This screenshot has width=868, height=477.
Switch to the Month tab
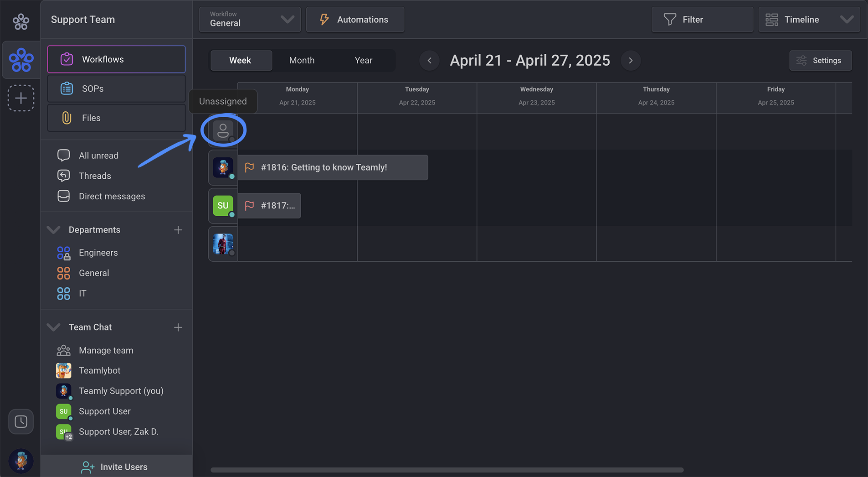pyautogui.click(x=302, y=60)
